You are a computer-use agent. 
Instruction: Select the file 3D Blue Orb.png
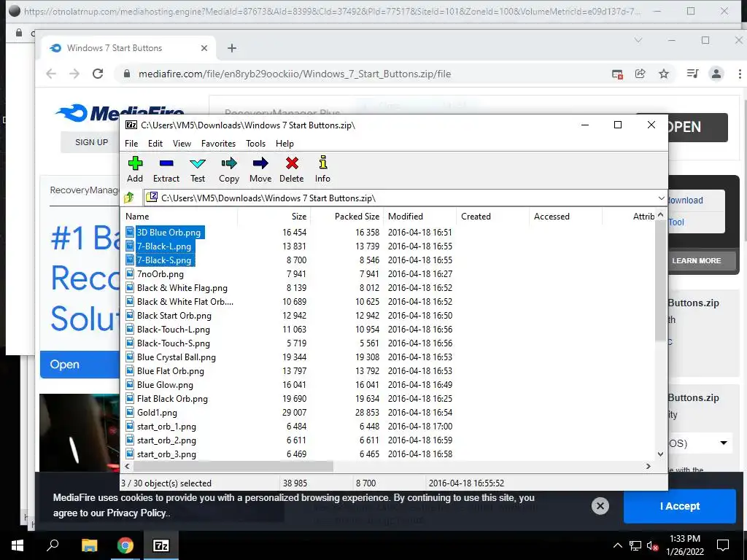pyautogui.click(x=169, y=233)
